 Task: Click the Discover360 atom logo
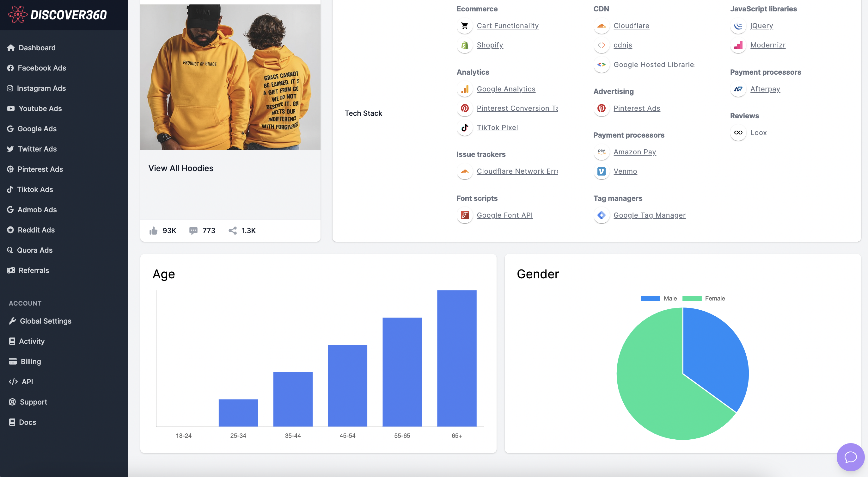[x=17, y=15]
